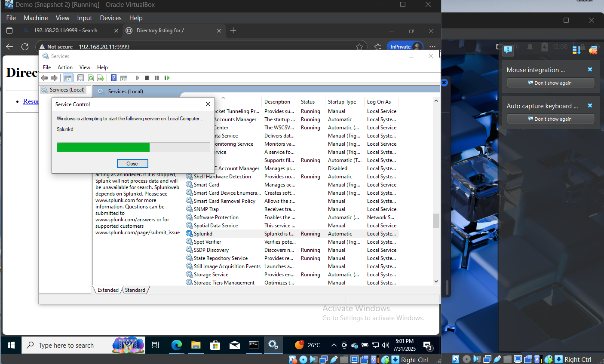Export the services list
The height and width of the screenshot is (364, 604).
(x=101, y=78)
